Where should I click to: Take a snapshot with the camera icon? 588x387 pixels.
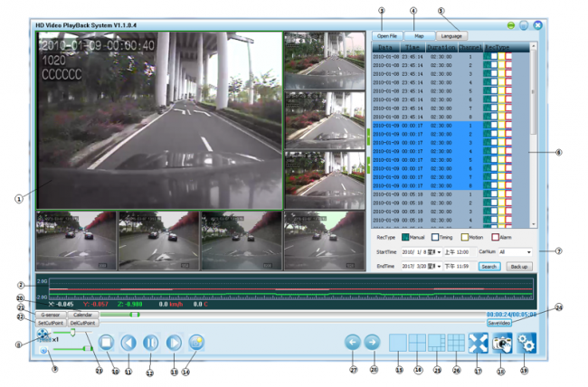pos(503,343)
